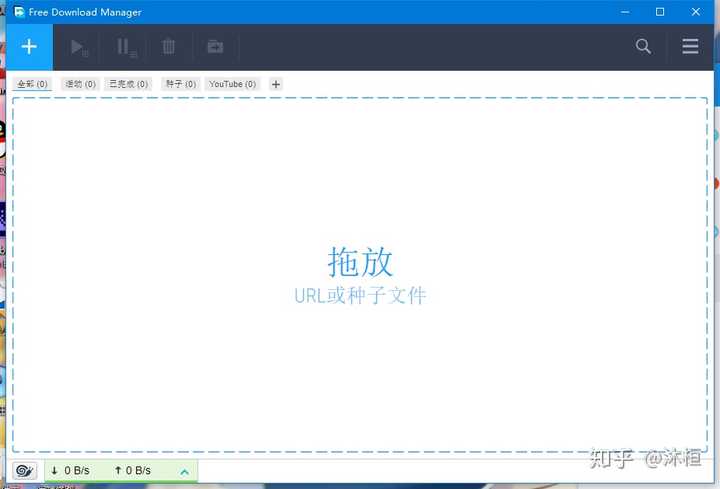
Task: Open the search magnifier icon
Action: (x=643, y=47)
